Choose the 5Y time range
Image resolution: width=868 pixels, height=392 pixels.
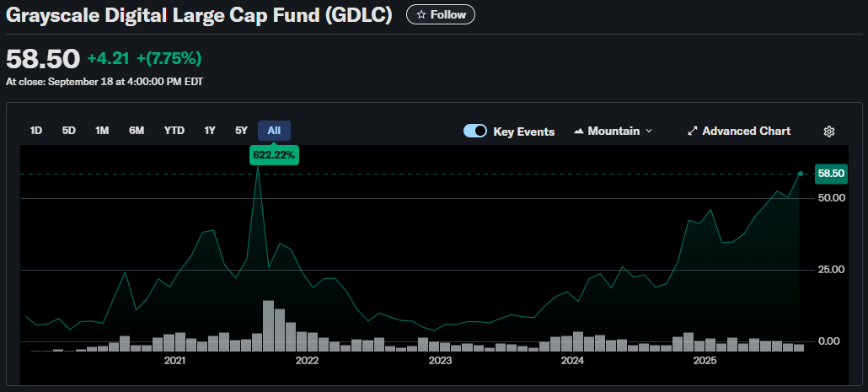242,131
